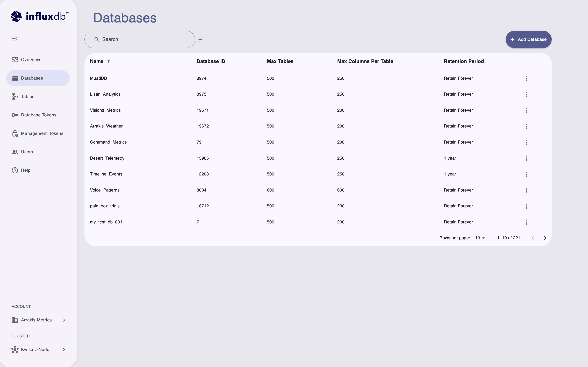The image size is (588, 367).
Task: Click the Management Tokens lock icon
Action: click(15, 133)
